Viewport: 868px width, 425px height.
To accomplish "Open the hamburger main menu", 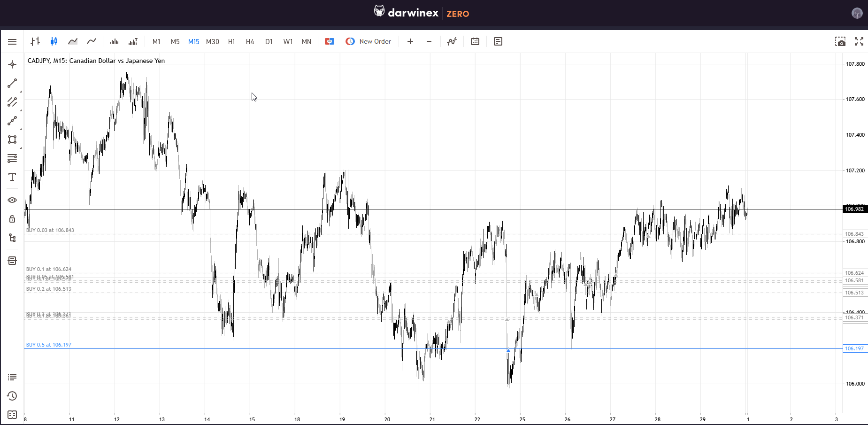I will pyautogui.click(x=12, y=42).
